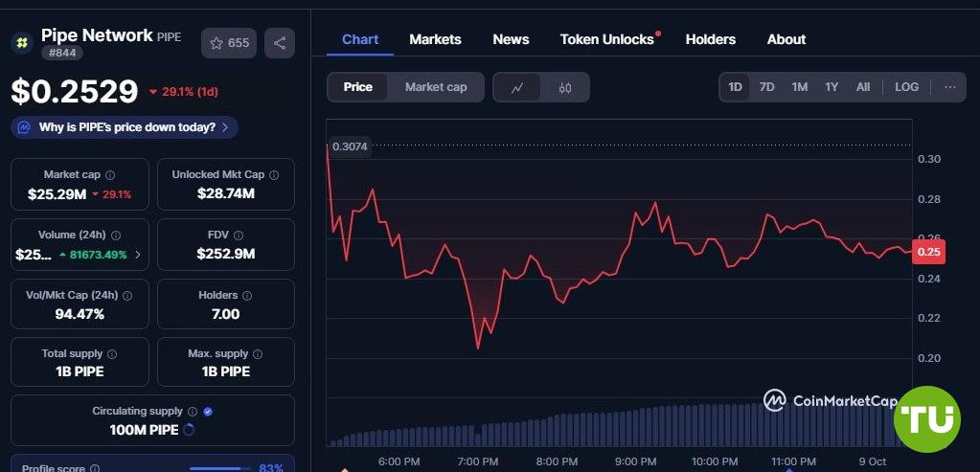
Task: Expand 'Why is PIPE's price down today?'
Action: click(126, 127)
